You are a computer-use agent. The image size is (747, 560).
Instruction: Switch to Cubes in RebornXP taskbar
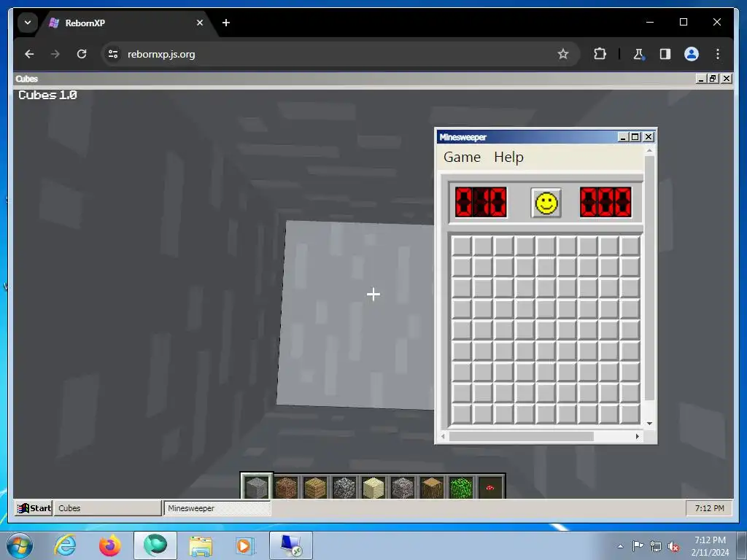[x=108, y=508]
